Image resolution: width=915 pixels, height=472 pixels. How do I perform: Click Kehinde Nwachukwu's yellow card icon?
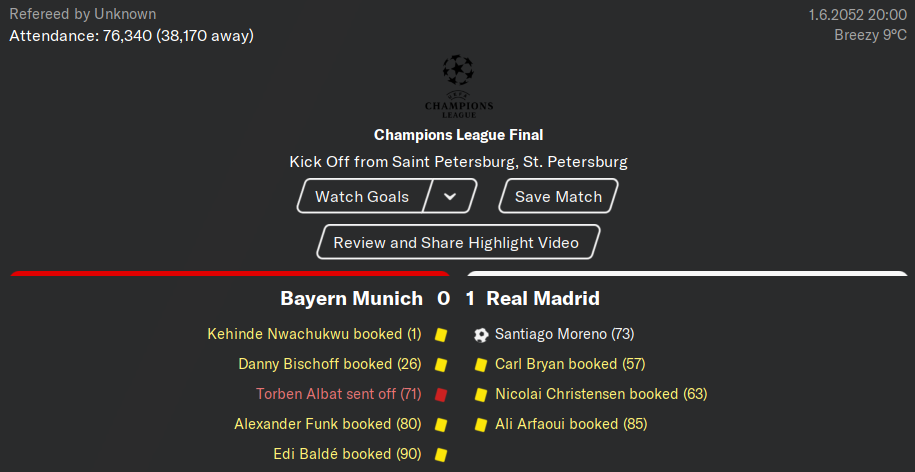pyautogui.click(x=441, y=335)
